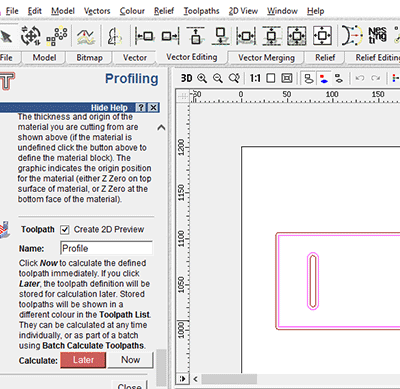Switch to the Model toolbar tab
Image resolution: width=400 pixels, height=389 pixels.
[x=44, y=58]
